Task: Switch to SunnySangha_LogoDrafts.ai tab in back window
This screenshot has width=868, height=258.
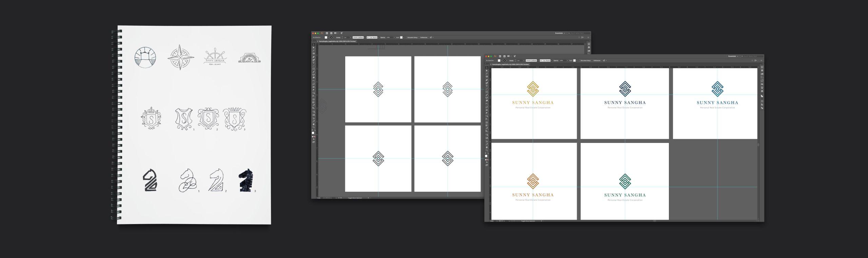Action: pos(337,41)
